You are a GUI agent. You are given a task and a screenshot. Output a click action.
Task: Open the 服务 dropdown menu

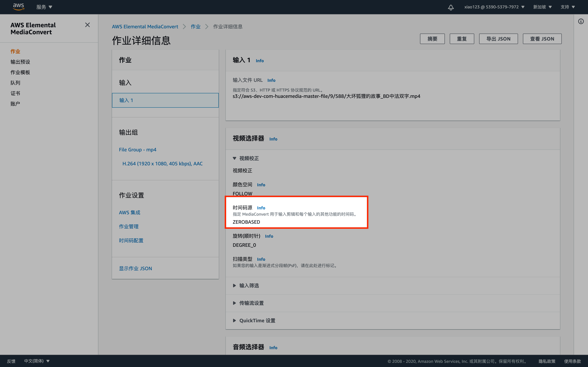click(x=44, y=7)
